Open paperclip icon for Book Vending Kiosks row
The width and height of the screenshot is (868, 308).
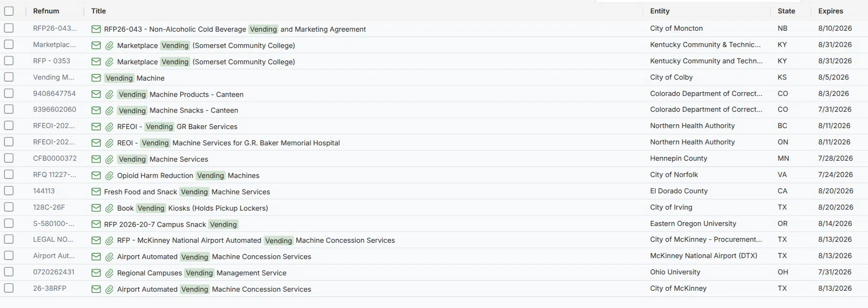pos(109,208)
